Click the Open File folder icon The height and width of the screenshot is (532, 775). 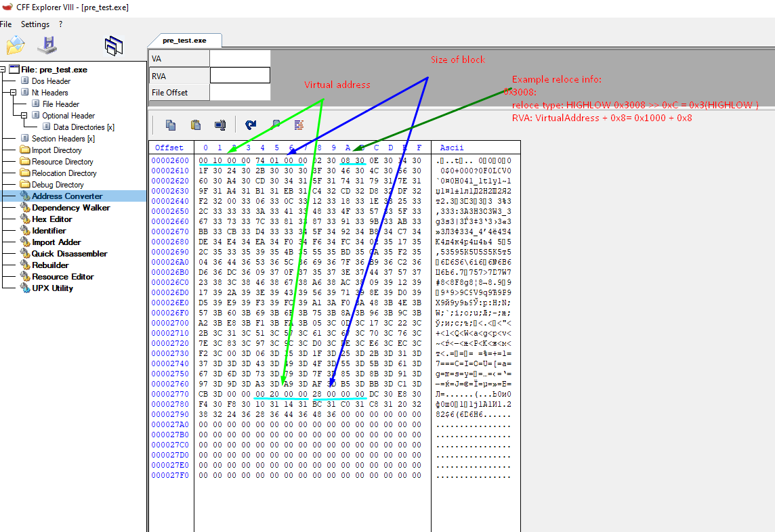tap(15, 45)
